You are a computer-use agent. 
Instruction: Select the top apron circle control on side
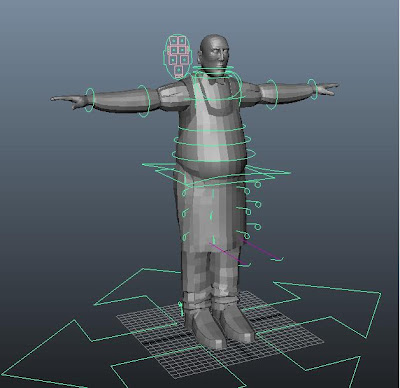[257, 184]
